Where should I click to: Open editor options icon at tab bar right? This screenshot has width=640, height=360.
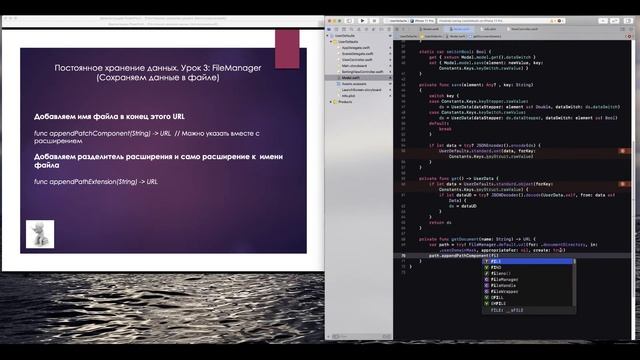point(622,29)
